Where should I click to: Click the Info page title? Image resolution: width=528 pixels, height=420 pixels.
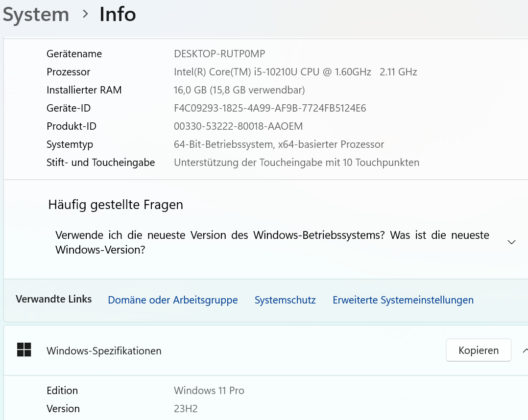coord(118,15)
